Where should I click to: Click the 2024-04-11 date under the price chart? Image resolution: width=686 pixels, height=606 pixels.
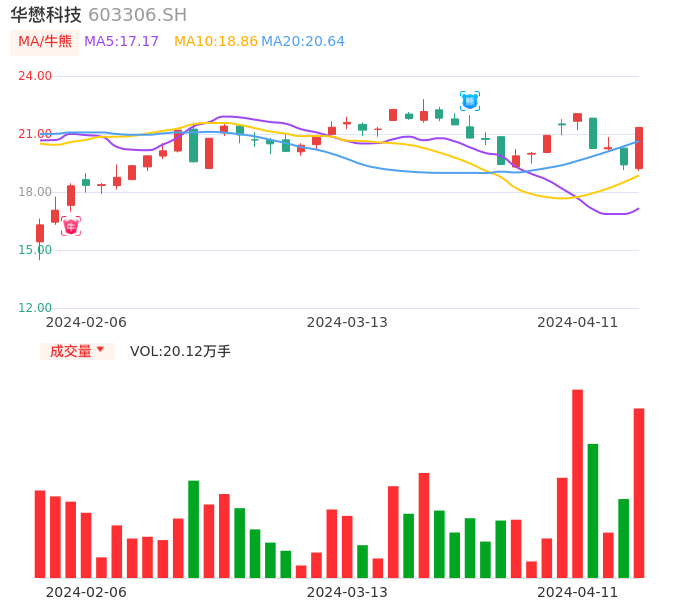pyautogui.click(x=578, y=322)
